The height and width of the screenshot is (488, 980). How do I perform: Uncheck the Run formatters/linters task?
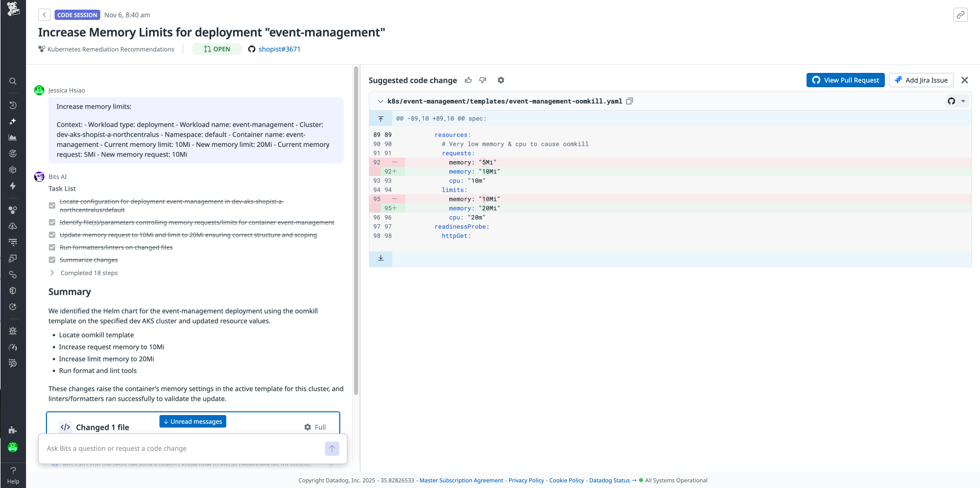tap(52, 247)
